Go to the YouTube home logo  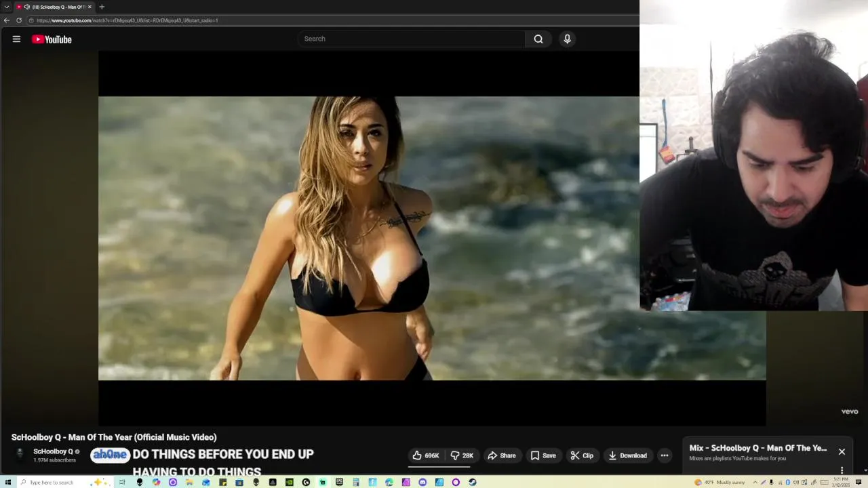52,39
